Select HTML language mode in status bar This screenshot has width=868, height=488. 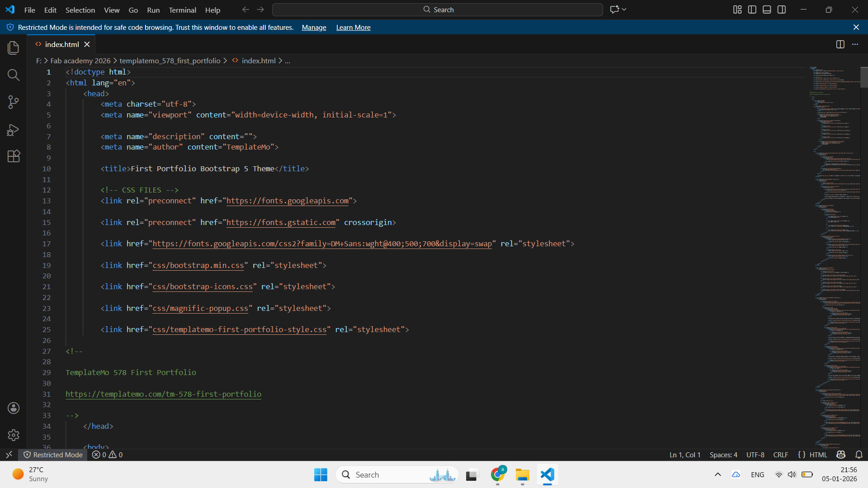(818, 455)
